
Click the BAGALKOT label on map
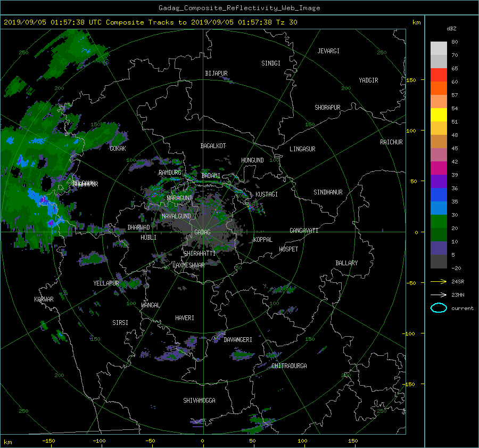[x=213, y=146]
